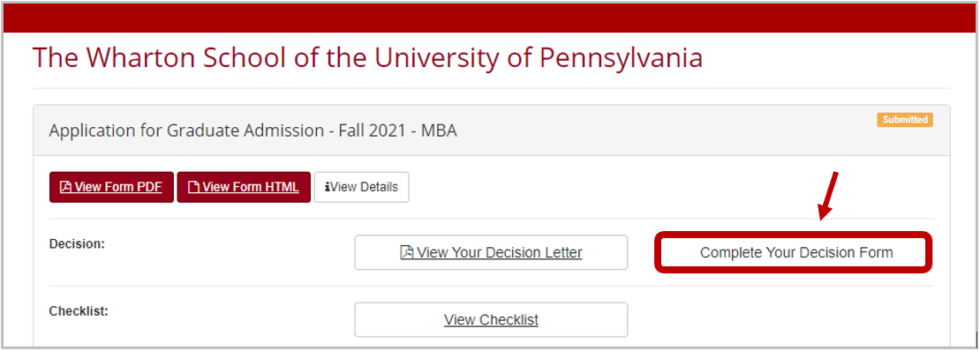The image size is (980, 351).
Task: Click the info icon beside View Details
Action: pos(328,187)
